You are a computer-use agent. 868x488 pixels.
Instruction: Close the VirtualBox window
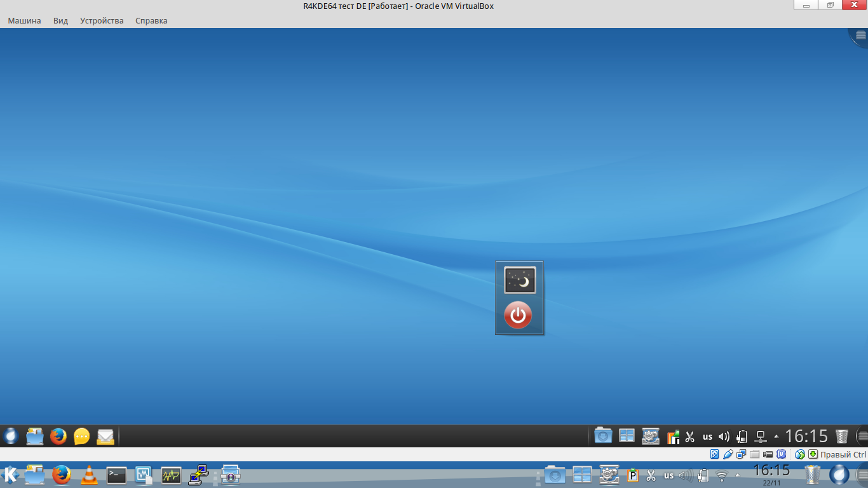[x=853, y=6]
